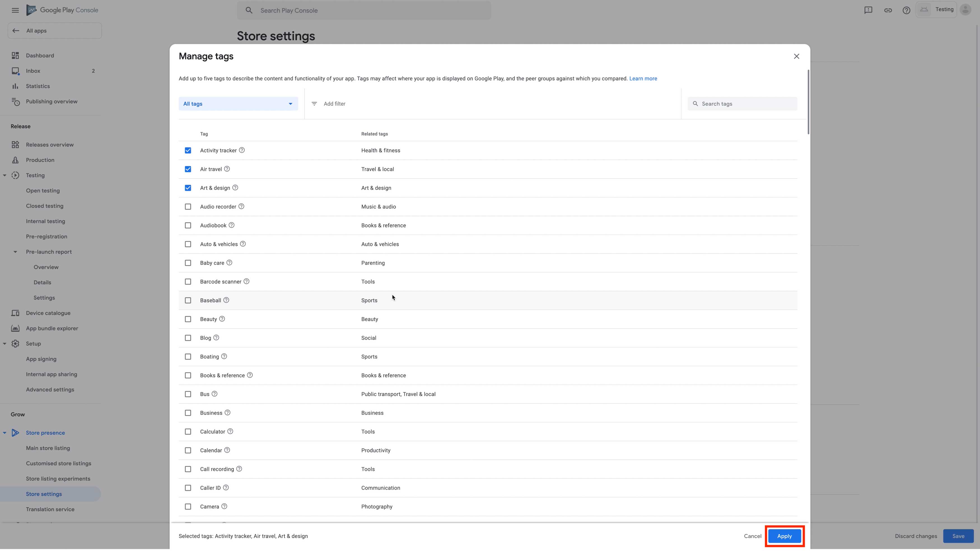Select the Calculator tag checkbox
This screenshot has width=980, height=551.
[x=188, y=432]
